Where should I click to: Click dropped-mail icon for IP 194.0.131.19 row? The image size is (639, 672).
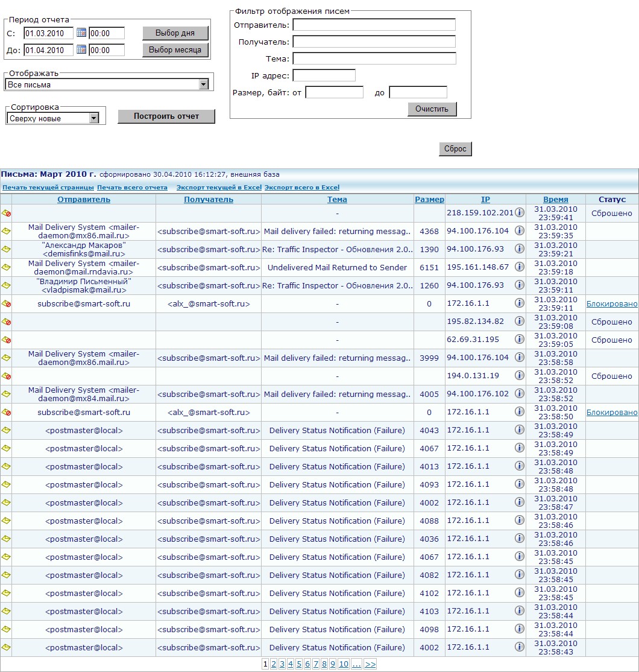point(6,376)
